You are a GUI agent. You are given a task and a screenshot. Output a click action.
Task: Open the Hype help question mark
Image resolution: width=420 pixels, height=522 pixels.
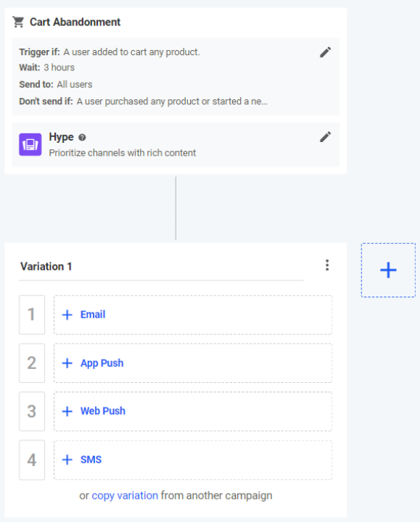pyautogui.click(x=82, y=138)
